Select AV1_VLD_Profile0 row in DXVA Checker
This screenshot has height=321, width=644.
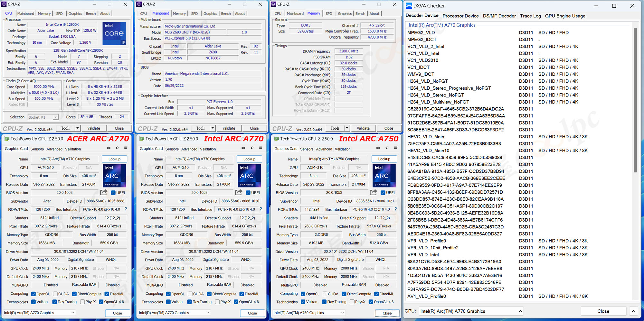519,296
